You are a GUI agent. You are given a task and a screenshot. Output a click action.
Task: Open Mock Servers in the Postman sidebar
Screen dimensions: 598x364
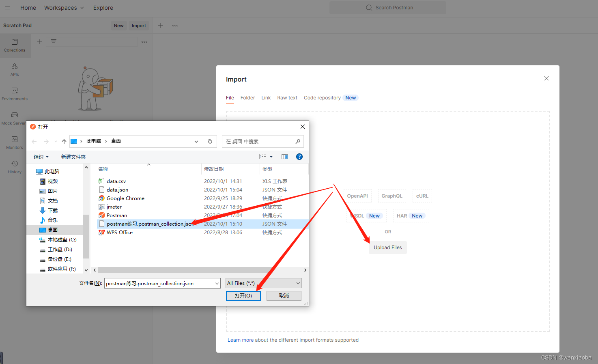click(x=15, y=118)
